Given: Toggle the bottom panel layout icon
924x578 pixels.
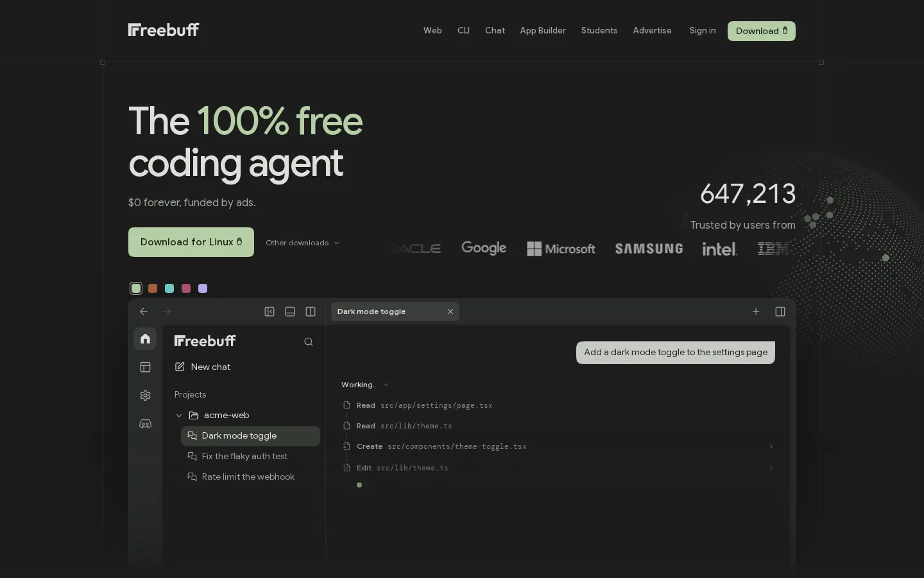Looking at the screenshot, I should click(x=290, y=311).
